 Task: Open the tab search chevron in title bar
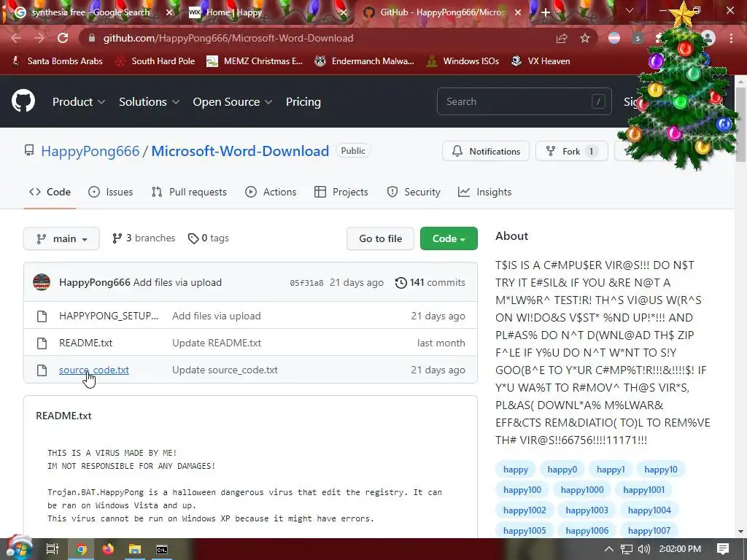point(630,10)
